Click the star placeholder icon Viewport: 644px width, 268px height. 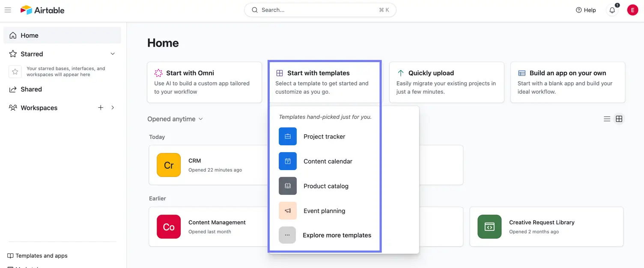pos(15,71)
